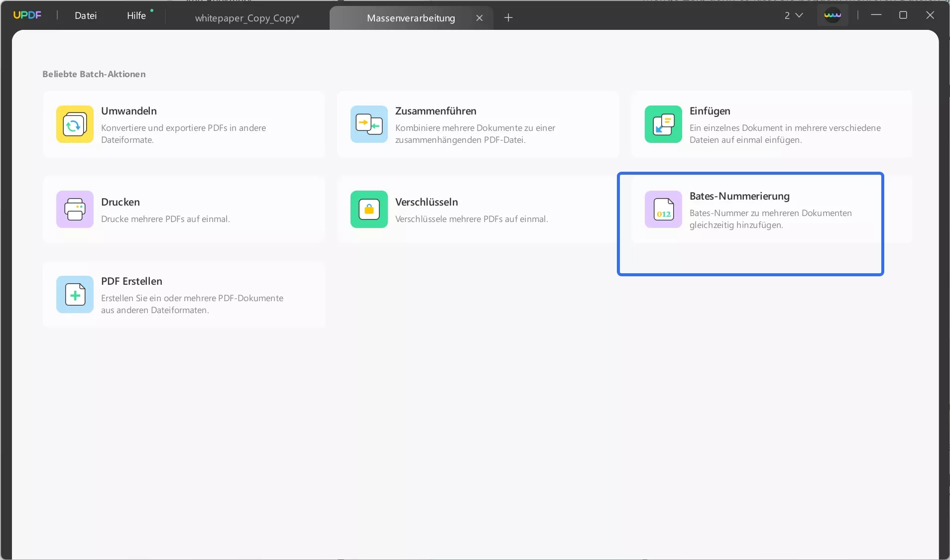Click the Einfügen insert icon

(663, 124)
